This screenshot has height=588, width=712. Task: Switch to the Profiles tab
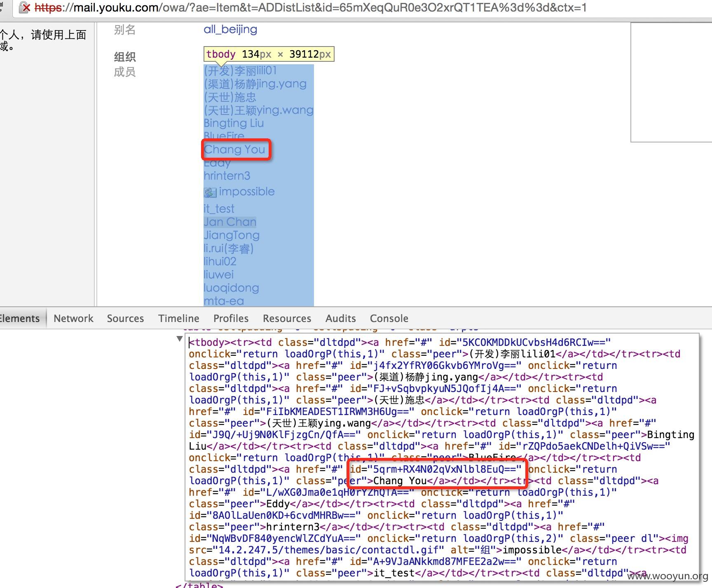231,318
